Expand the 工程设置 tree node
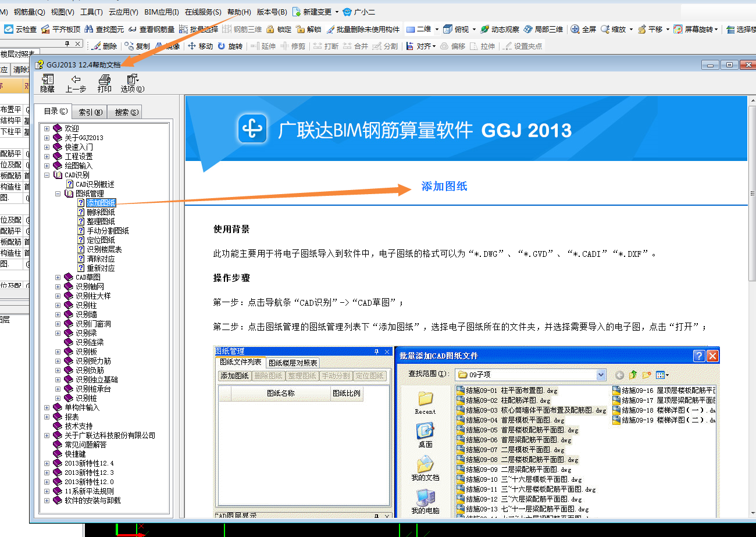Screen dimensions: 756x537 (x=47, y=156)
